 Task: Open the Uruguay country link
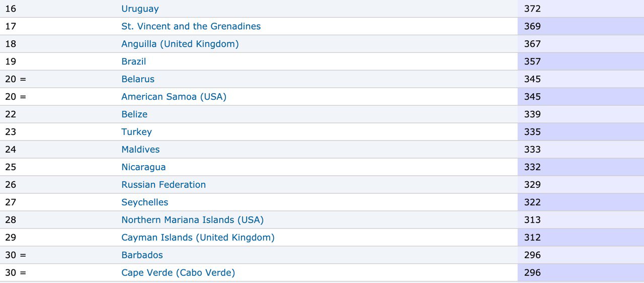point(140,9)
